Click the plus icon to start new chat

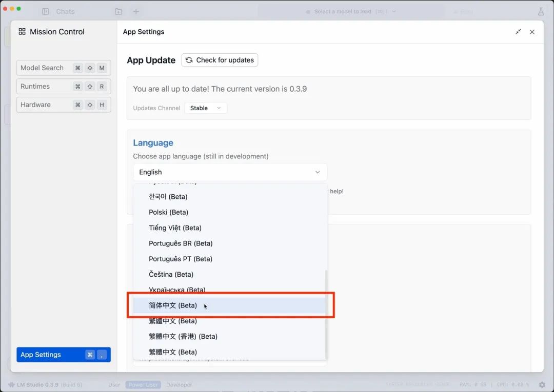[x=136, y=11]
